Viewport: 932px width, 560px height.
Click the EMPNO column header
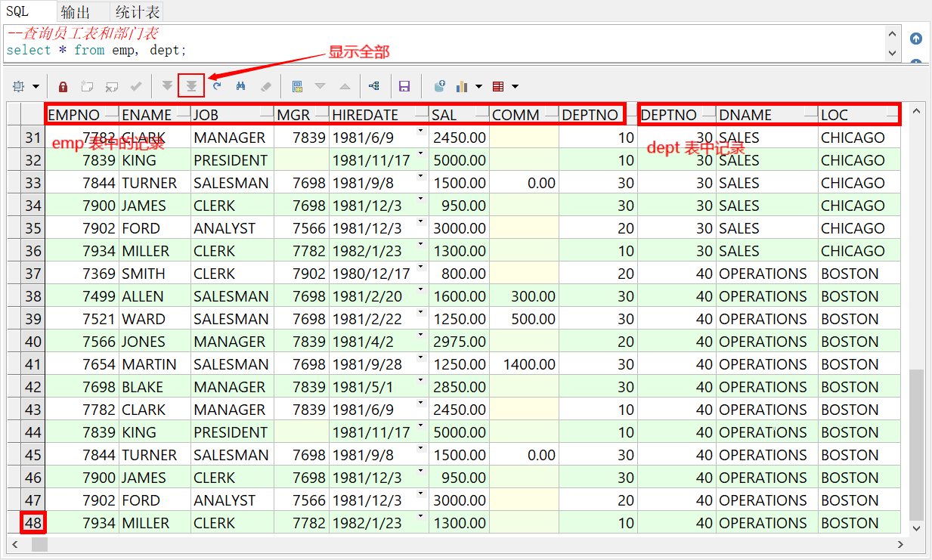(82, 115)
